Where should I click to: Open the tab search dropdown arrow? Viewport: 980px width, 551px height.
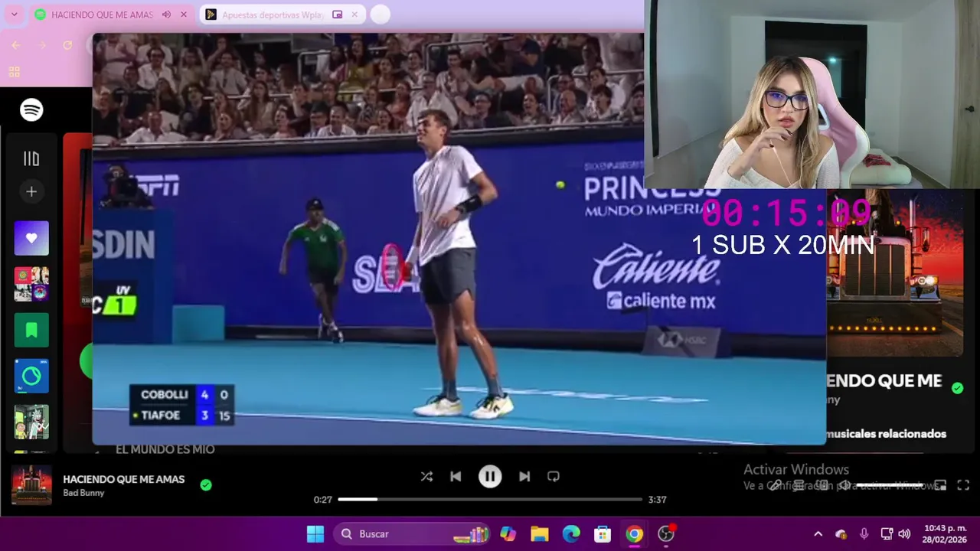click(14, 15)
